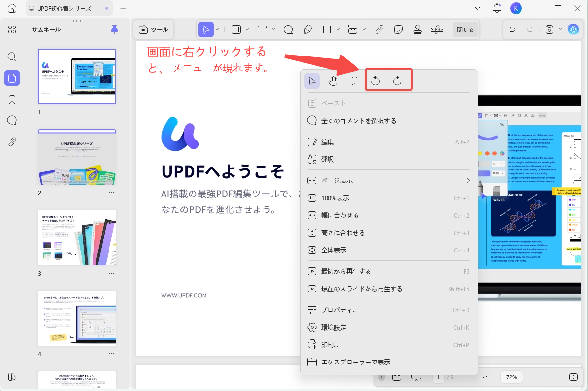This screenshot has height=391, width=588.
Task: Switch to the UPDF初心者シリーズ tab
Action: pos(68,8)
